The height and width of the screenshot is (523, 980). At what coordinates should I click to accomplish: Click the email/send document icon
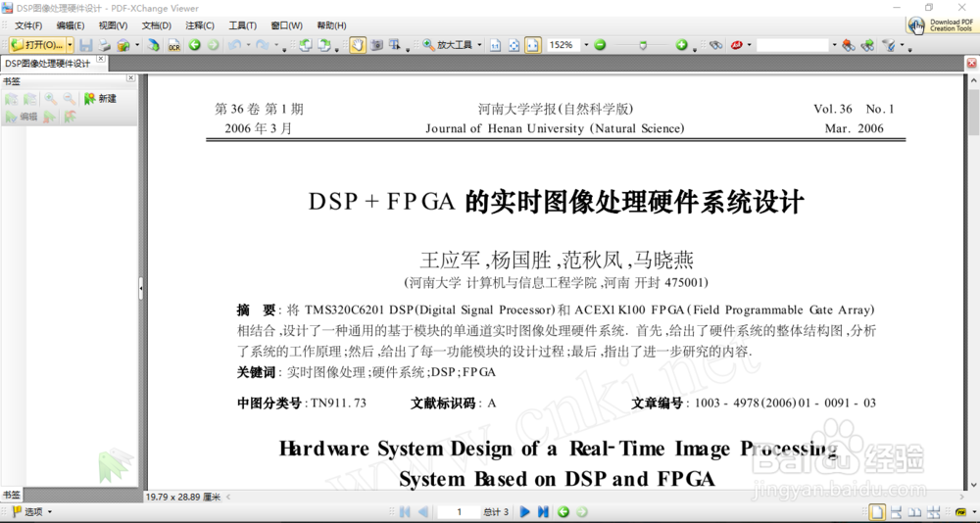pos(123,45)
